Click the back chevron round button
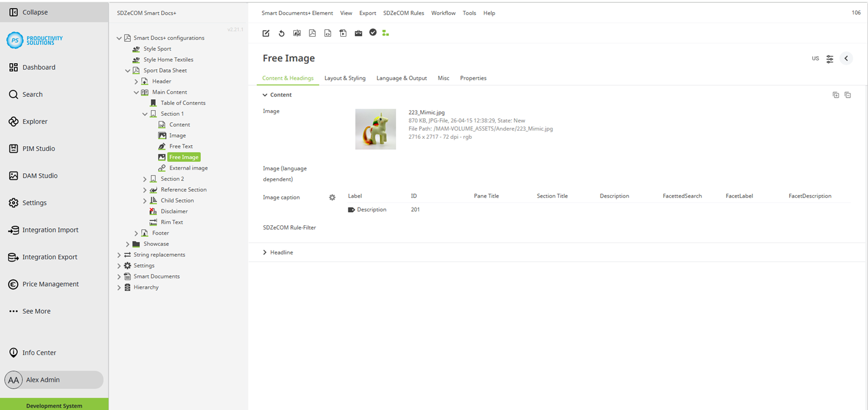Screen dimensions: 868x410 (x=846, y=58)
